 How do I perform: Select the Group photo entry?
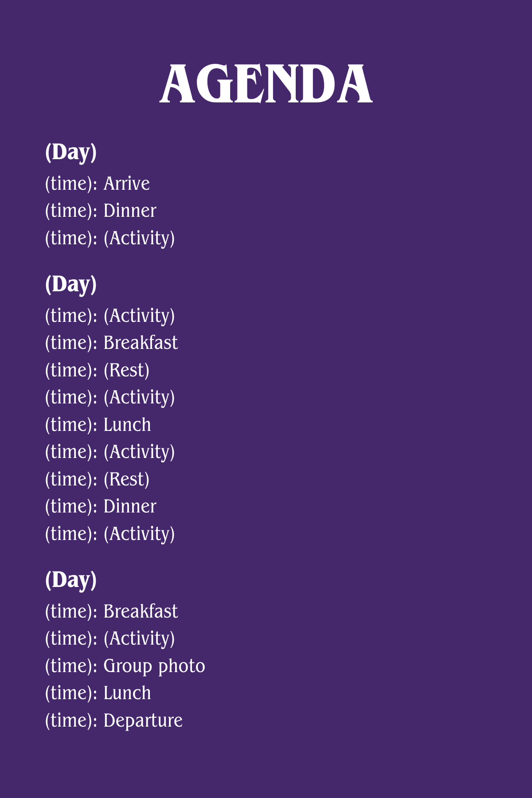point(125,666)
